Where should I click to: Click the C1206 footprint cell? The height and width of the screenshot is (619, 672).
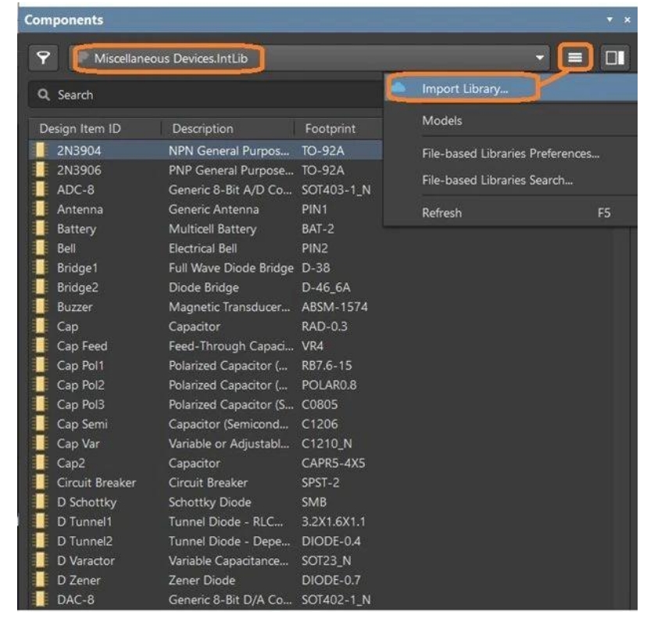pos(320,424)
